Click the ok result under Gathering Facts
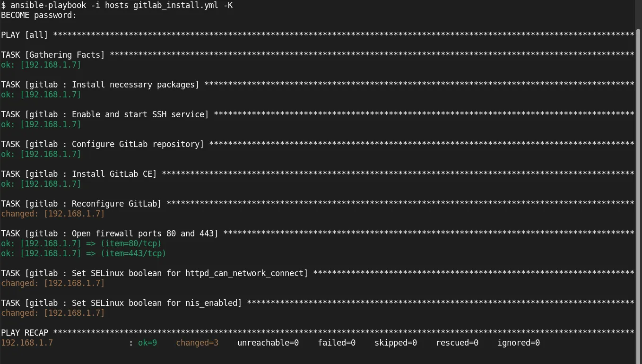The image size is (642, 364). [41, 65]
